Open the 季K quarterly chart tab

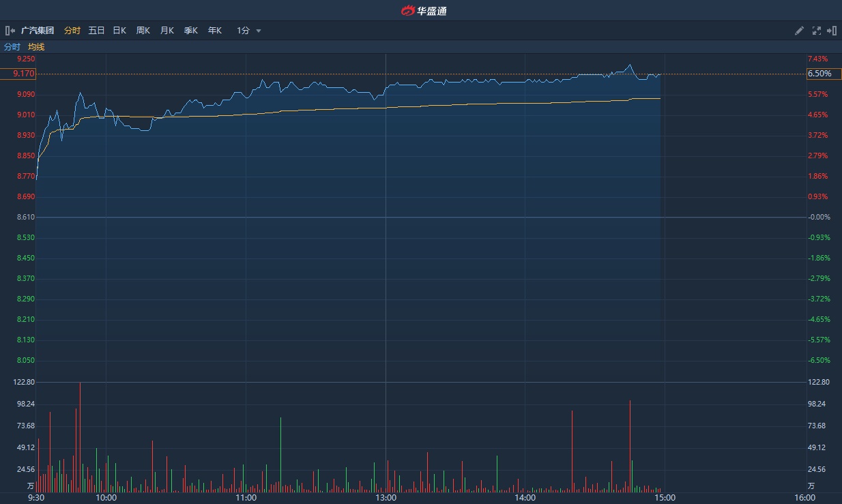191,31
